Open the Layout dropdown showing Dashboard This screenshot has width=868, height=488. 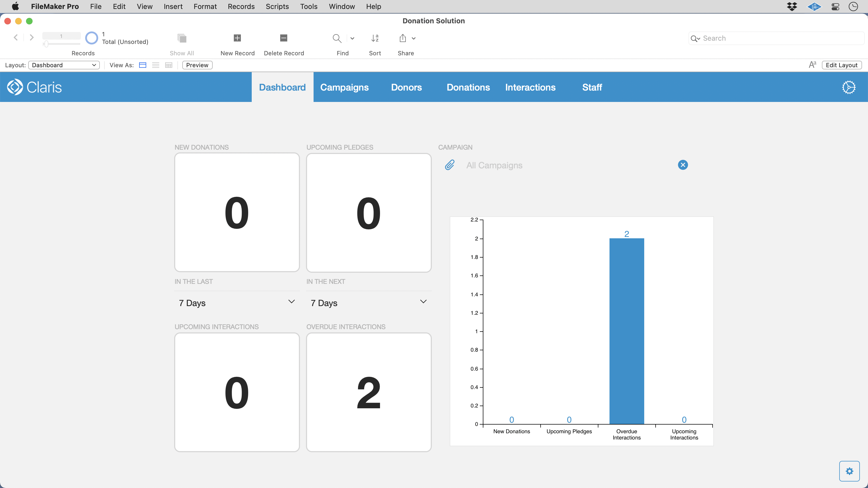pyautogui.click(x=64, y=65)
